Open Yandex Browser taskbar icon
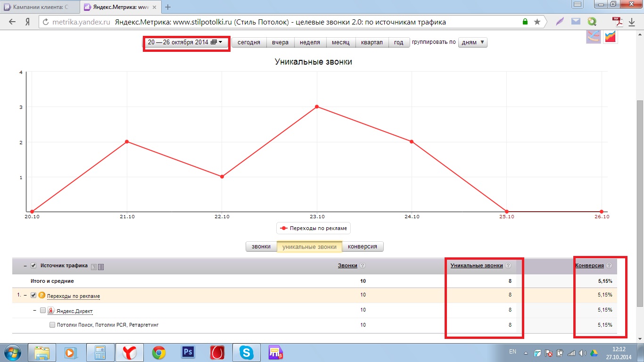 point(129,353)
